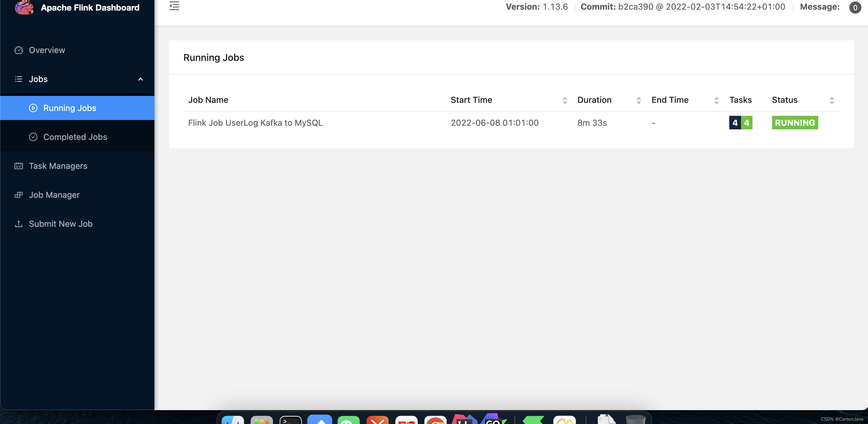Click the Commit b2ca390 text
The height and width of the screenshot is (424, 868).
(683, 7)
